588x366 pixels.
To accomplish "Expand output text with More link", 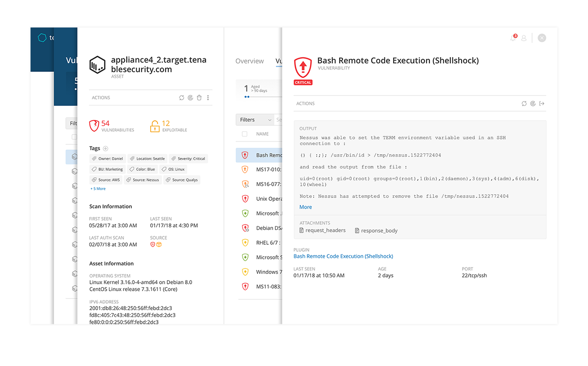I will (x=305, y=207).
